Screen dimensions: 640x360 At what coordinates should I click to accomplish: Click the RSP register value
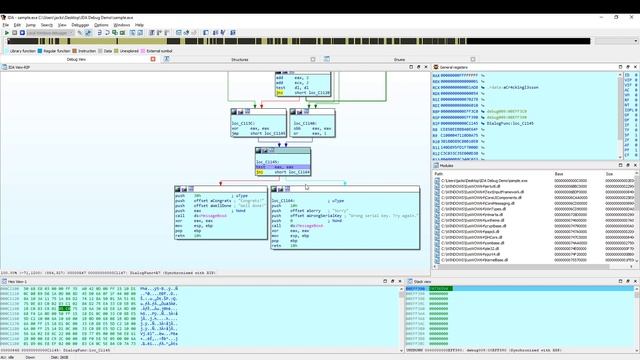tap(459, 117)
